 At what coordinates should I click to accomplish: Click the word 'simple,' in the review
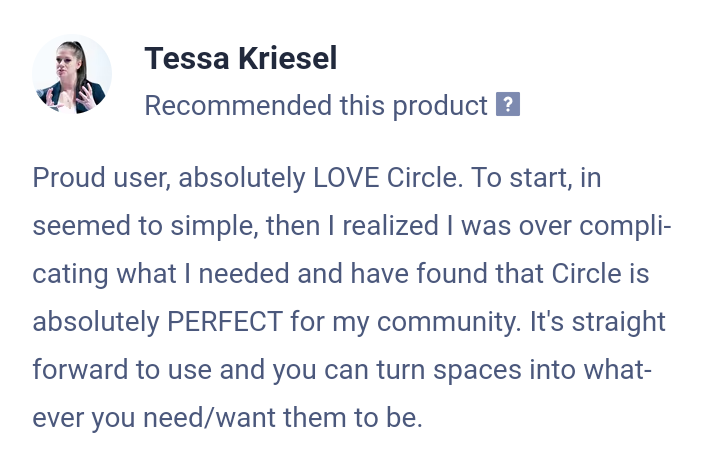(x=214, y=226)
